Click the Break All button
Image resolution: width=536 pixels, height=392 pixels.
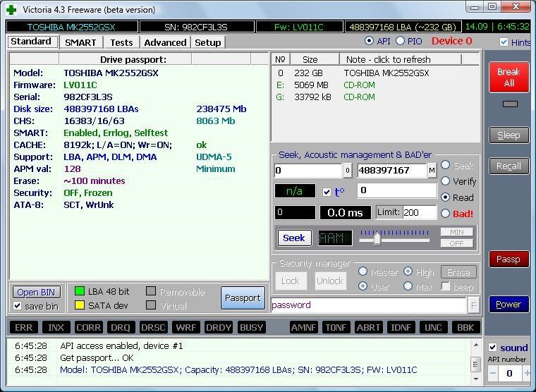tap(508, 78)
